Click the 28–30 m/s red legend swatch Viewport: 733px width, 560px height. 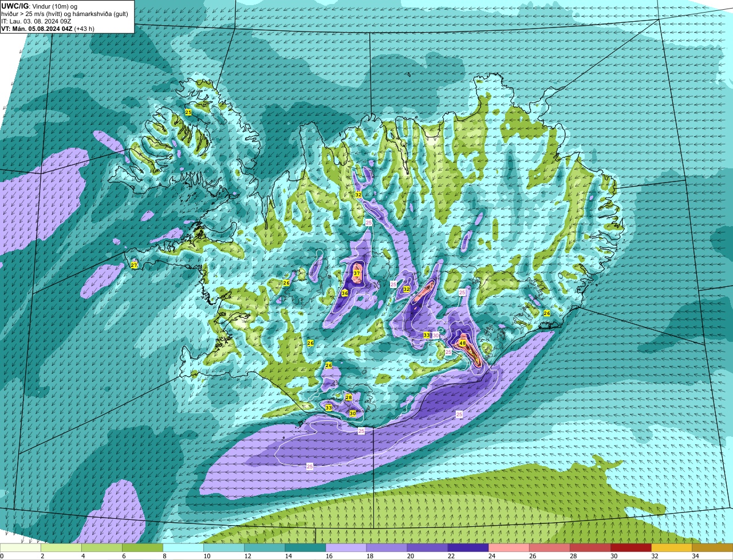tap(590, 548)
